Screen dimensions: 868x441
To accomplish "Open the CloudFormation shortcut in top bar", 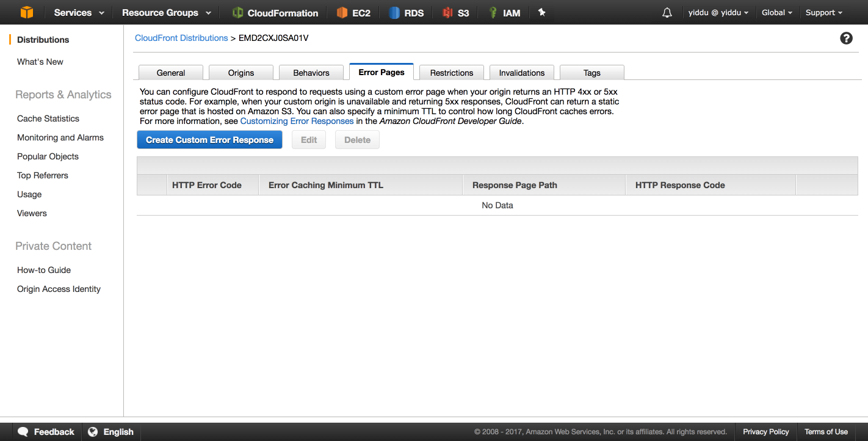I will pos(275,12).
